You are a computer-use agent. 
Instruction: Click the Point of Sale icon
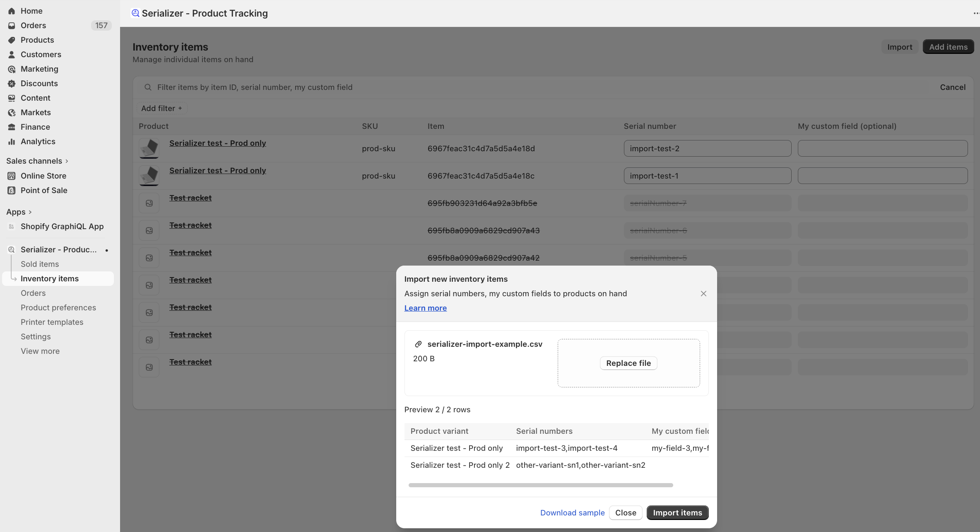click(12, 191)
